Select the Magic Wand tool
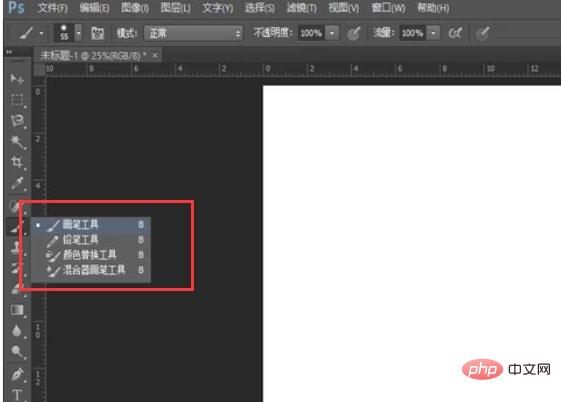Screen dimensions: 561x402 (x=17, y=141)
